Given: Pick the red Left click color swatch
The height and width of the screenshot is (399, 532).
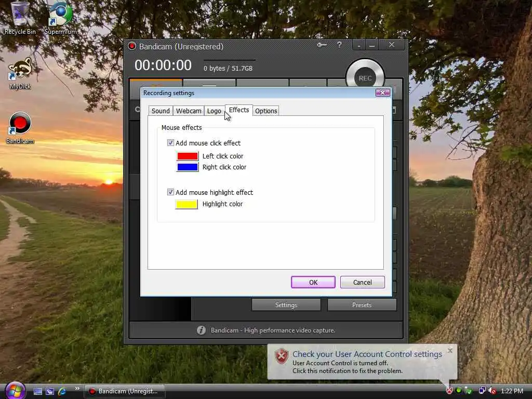Looking at the screenshot, I should click(187, 156).
